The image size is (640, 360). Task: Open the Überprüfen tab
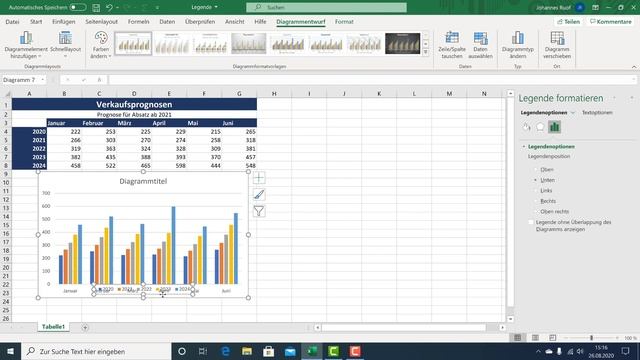200,22
